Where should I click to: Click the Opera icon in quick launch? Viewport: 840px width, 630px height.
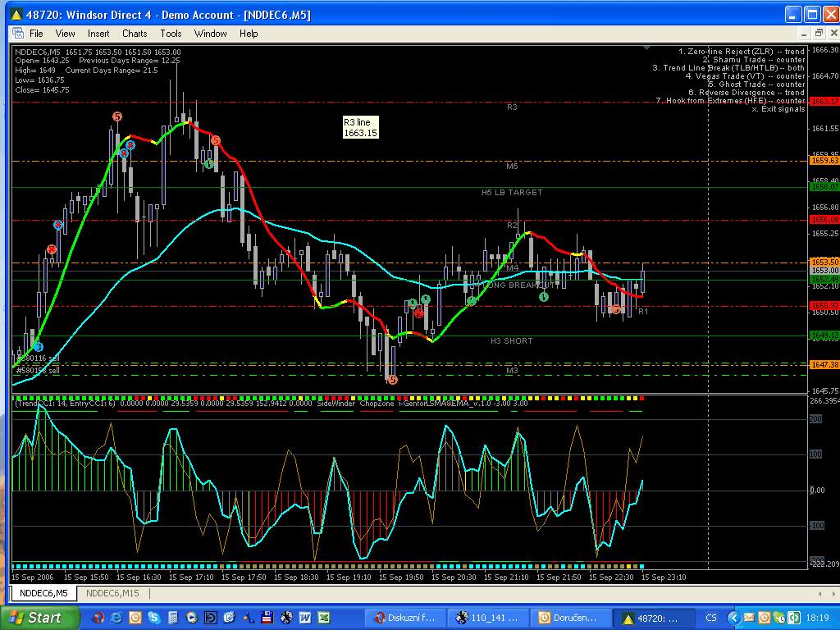(x=98, y=618)
